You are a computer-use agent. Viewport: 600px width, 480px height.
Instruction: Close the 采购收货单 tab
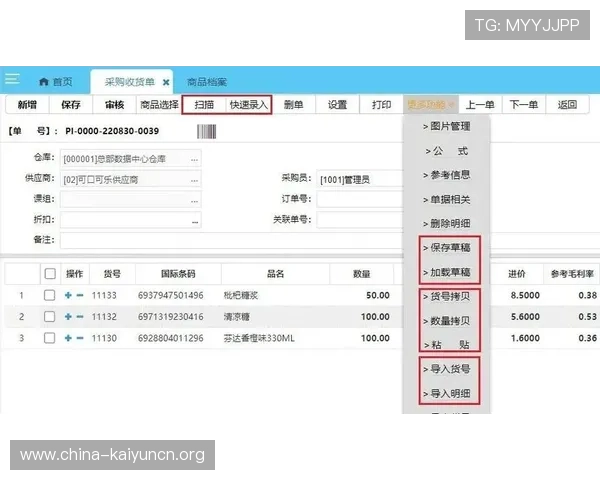click(x=166, y=82)
